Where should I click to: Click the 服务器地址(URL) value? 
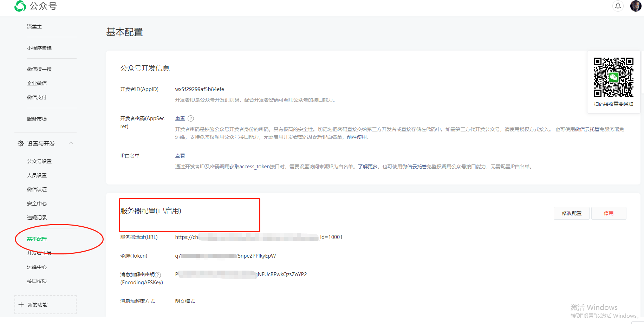(259, 237)
